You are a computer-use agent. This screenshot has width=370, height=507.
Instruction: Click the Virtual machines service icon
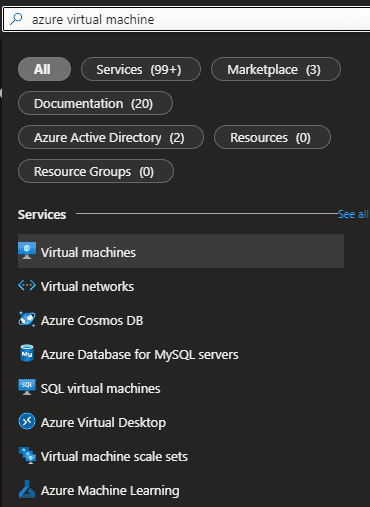(27, 251)
